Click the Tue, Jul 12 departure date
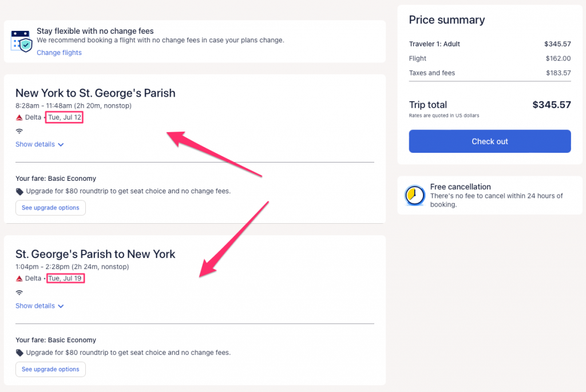The width and height of the screenshot is (586, 392). click(x=65, y=117)
